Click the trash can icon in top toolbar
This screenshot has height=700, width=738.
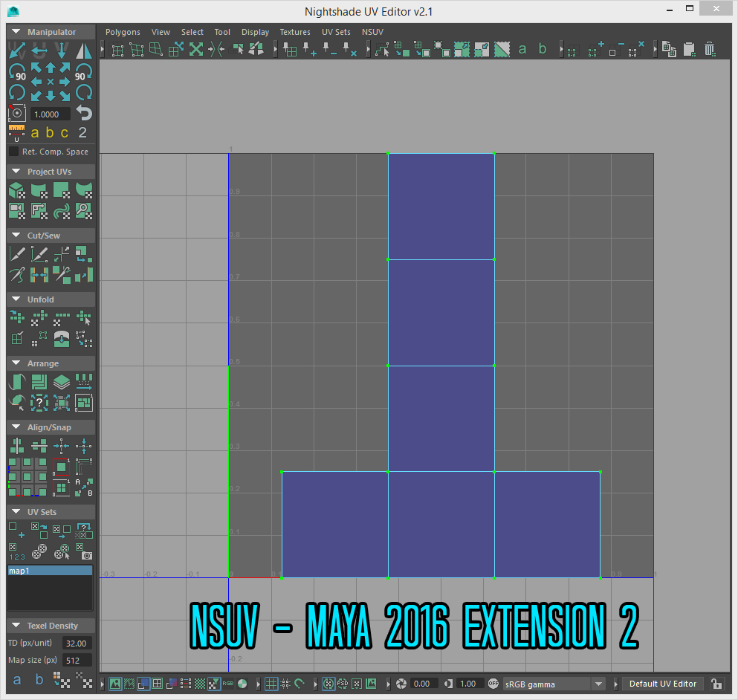710,50
